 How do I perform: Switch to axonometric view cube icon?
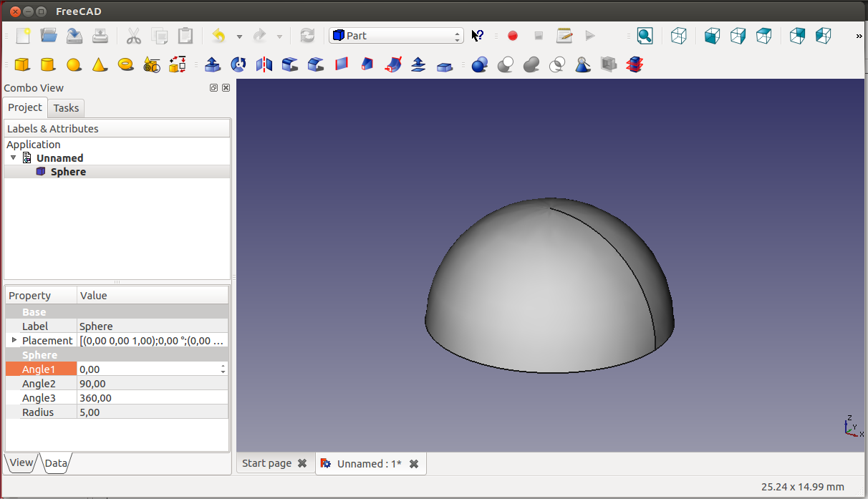pos(678,36)
